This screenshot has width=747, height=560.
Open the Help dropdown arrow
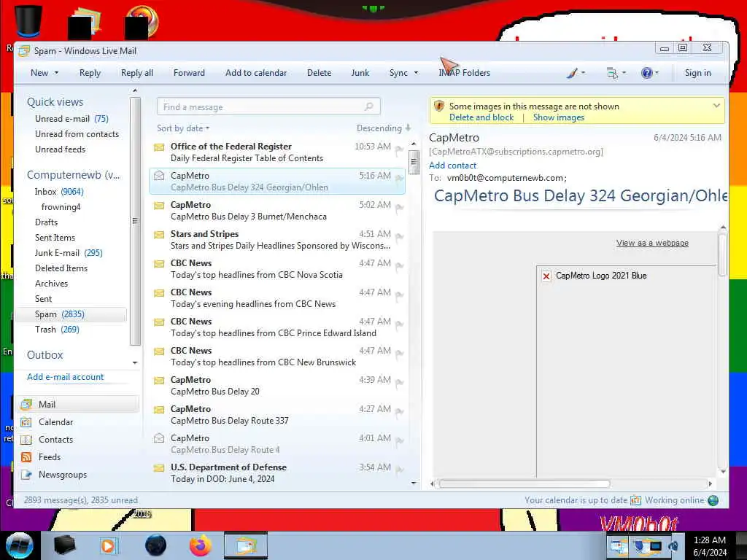(657, 73)
